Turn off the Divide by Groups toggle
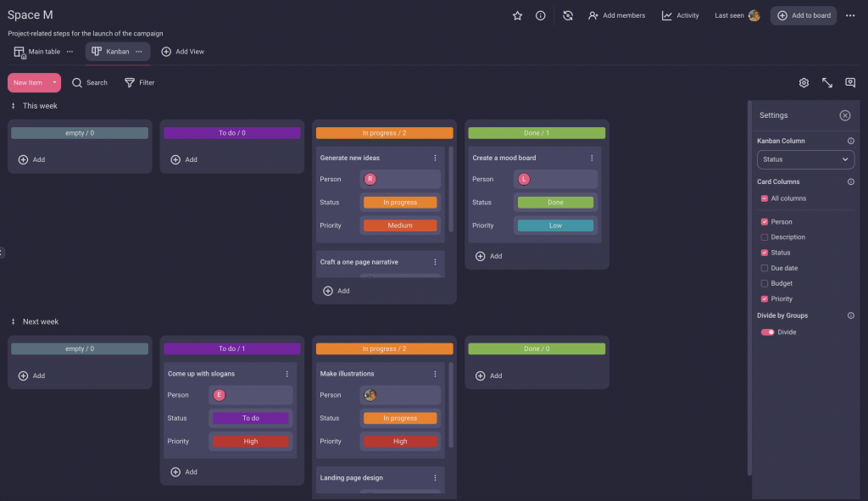 (768, 332)
